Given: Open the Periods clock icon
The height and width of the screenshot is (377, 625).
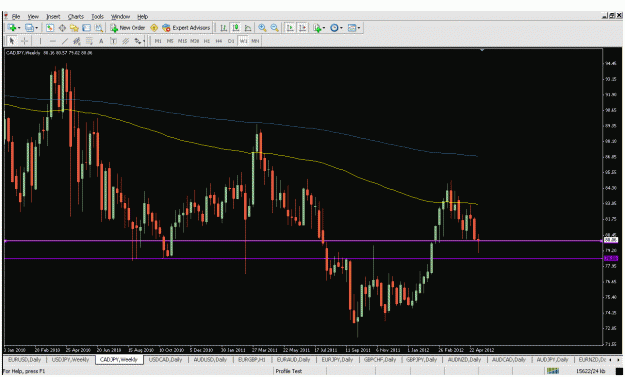Looking at the screenshot, I should 334,28.
